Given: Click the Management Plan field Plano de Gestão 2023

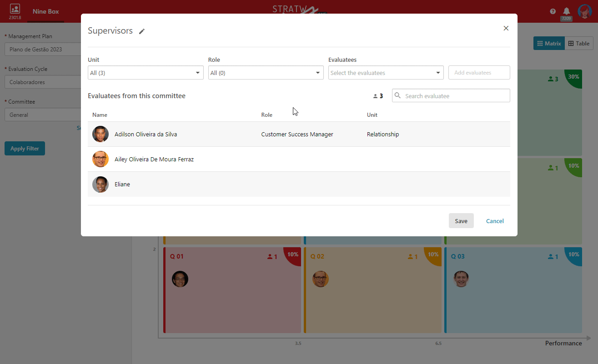Looking at the screenshot, I should coord(43,49).
